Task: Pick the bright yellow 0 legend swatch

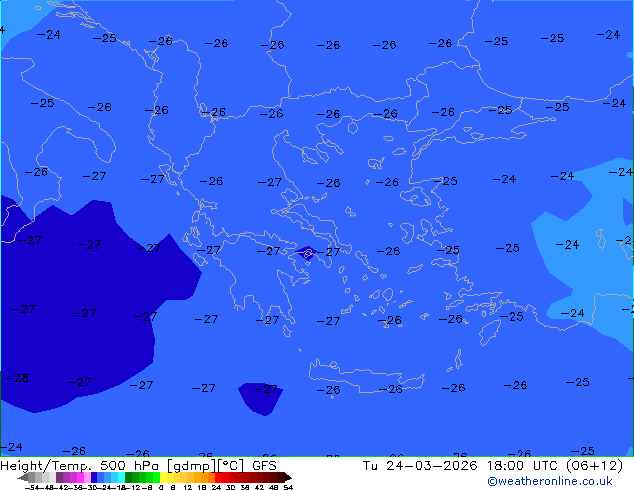Action: (x=163, y=477)
